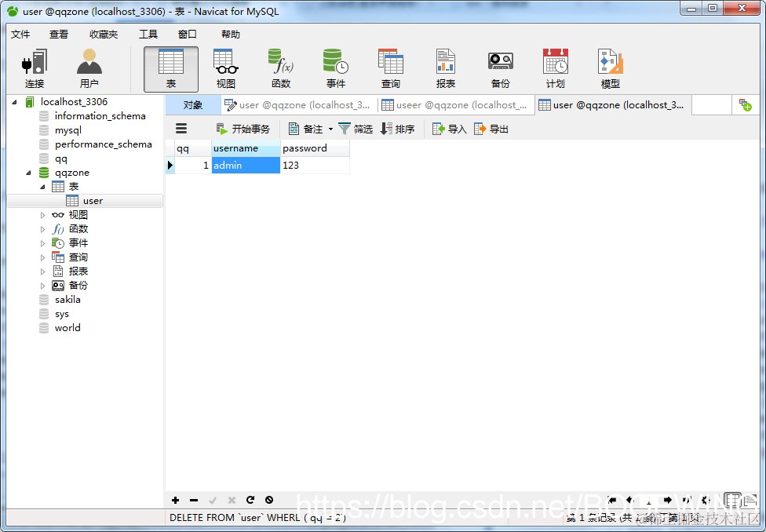This screenshot has height=532, width=766.
Task: Open the 窗口 menu
Action: [x=187, y=35]
